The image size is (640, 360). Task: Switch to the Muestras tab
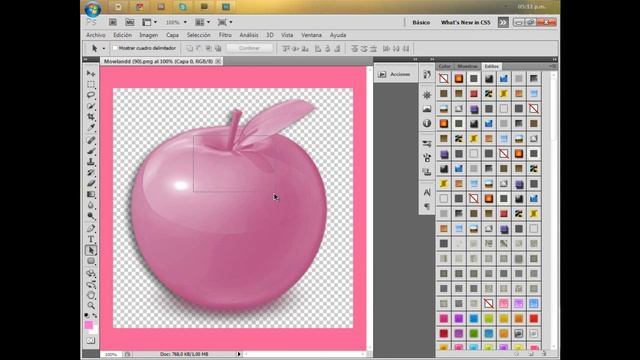click(467, 66)
